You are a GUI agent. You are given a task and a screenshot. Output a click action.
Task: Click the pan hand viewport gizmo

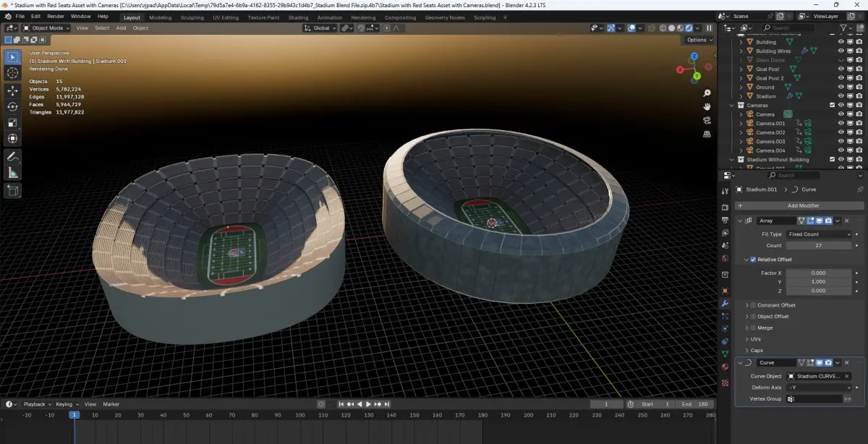point(707,106)
